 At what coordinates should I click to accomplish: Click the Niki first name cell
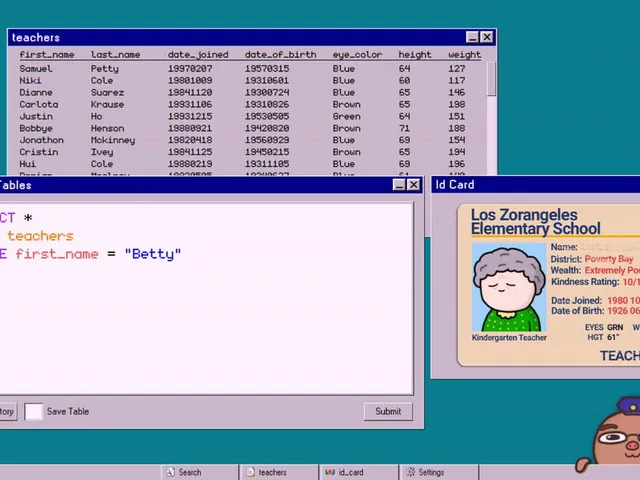(x=30, y=80)
